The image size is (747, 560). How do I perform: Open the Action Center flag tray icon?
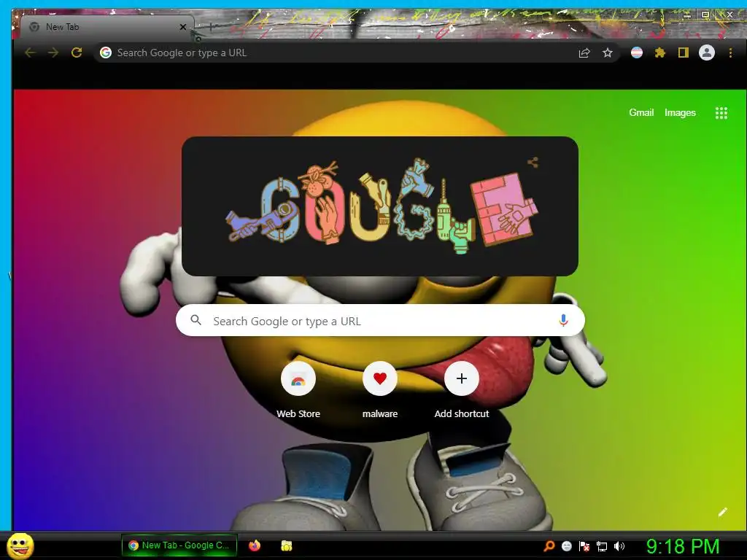[584, 546]
